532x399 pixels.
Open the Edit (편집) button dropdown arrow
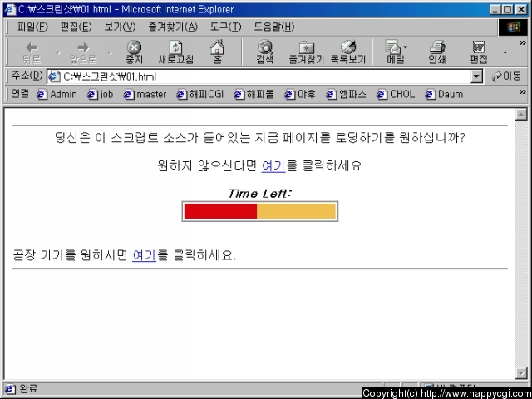505,52
